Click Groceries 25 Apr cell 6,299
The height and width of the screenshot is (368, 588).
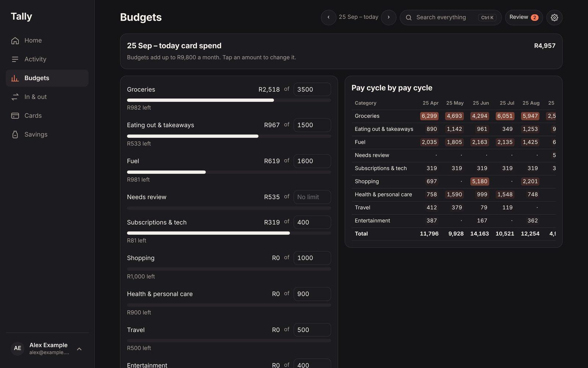tap(429, 116)
